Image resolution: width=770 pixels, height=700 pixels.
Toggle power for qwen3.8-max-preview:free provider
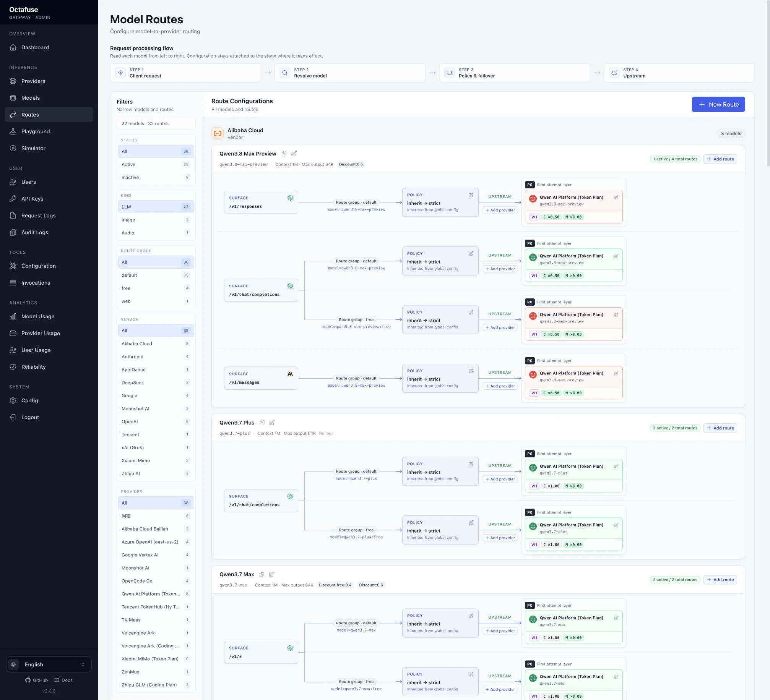[533, 316]
